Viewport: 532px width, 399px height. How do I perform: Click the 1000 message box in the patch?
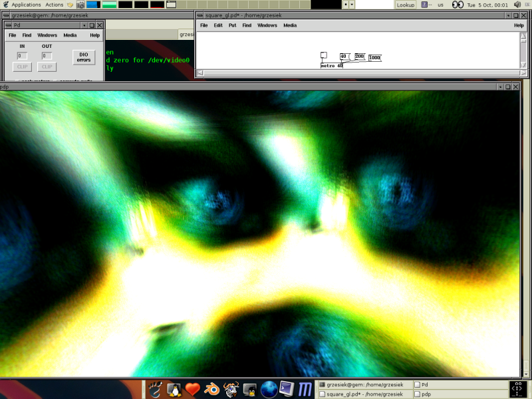pos(374,58)
